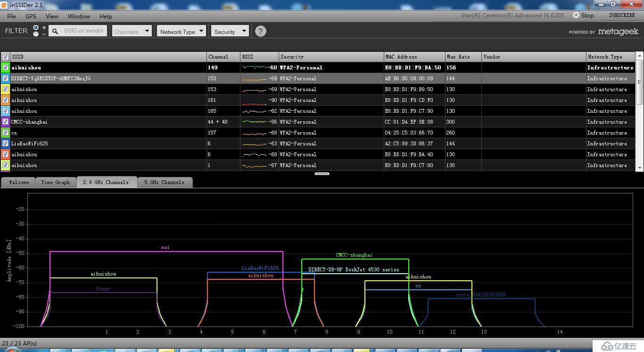Screen dimensions: 644x352
Task: Click the 23 / 23 AP(s) status text
Action: (x=19, y=343)
